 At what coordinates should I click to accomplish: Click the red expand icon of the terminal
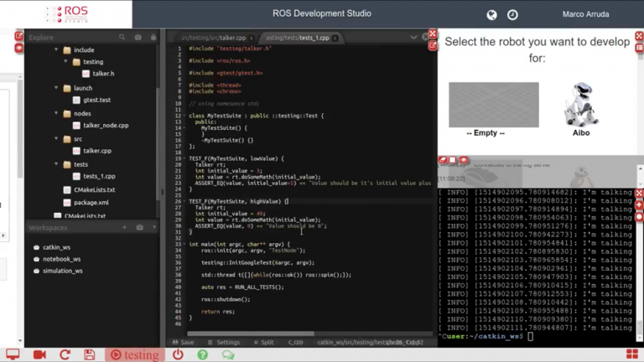tap(640, 193)
